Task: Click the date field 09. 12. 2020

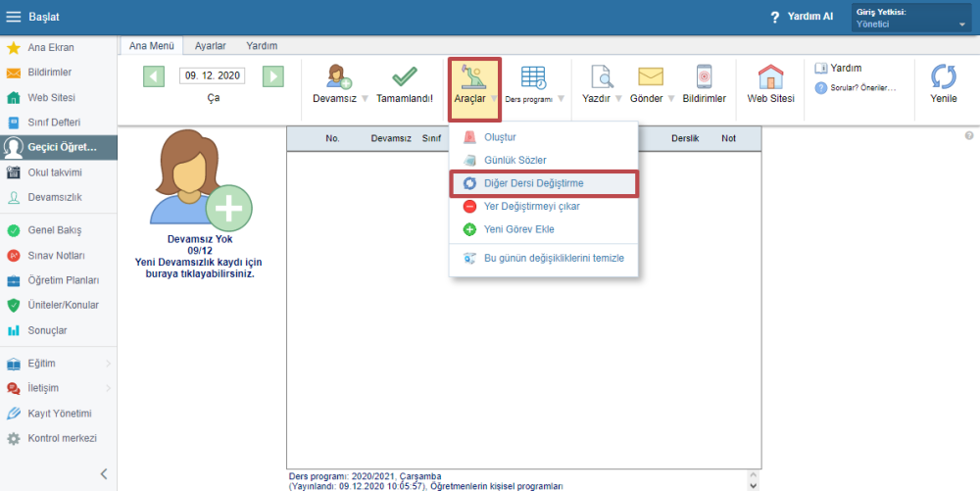Action: pyautogui.click(x=213, y=75)
